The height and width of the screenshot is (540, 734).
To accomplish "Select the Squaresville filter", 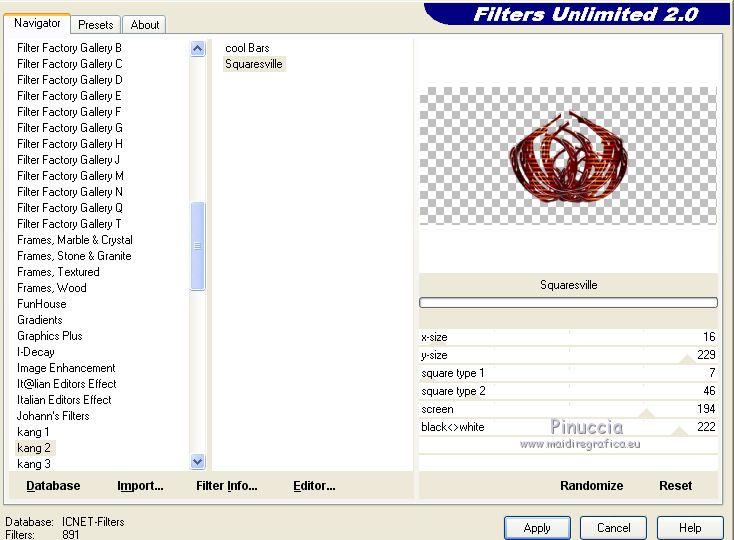I will coord(254,64).
